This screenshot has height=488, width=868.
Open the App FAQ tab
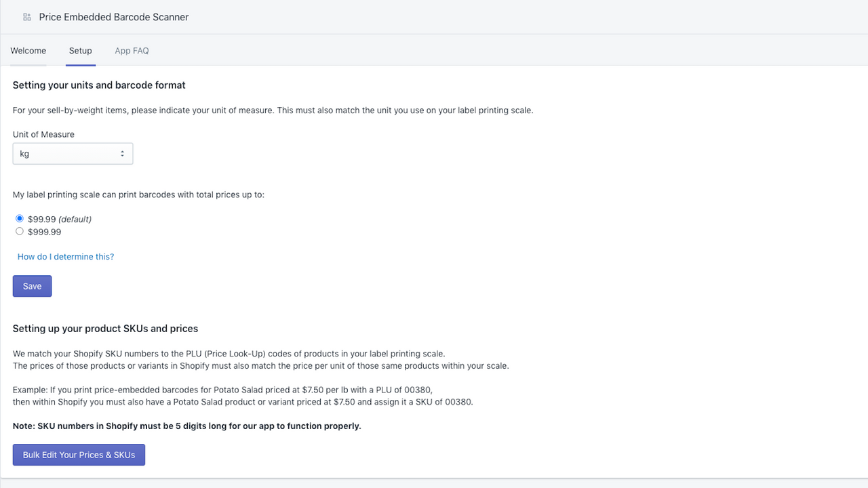coord(132,50)
